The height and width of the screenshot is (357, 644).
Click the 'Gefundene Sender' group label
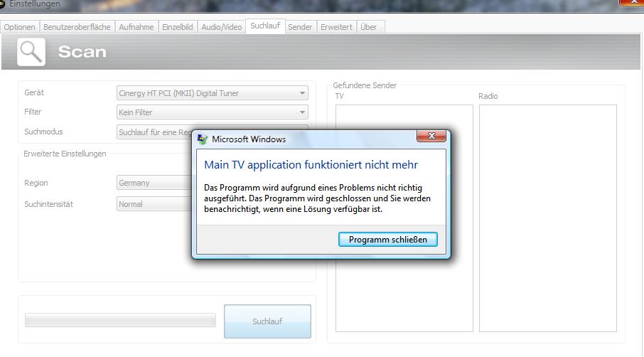tap(365, 85)
